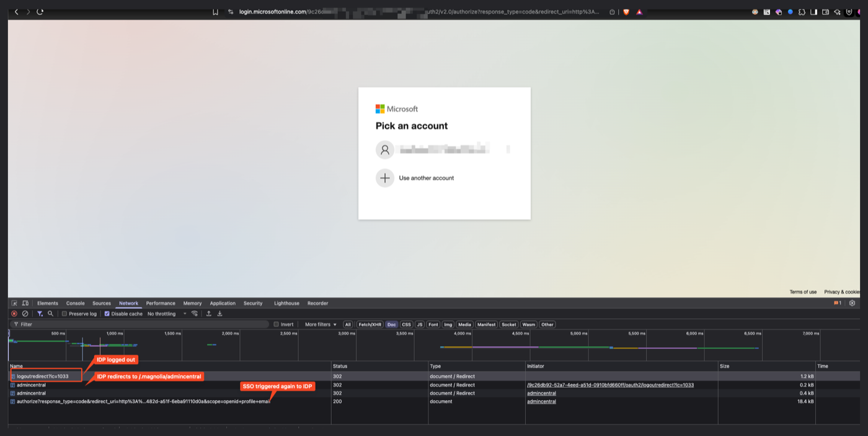Viewport: 868px width, 436px height.
Task: Expand the More filters dropdown
Action: click(x=321, y=324)
